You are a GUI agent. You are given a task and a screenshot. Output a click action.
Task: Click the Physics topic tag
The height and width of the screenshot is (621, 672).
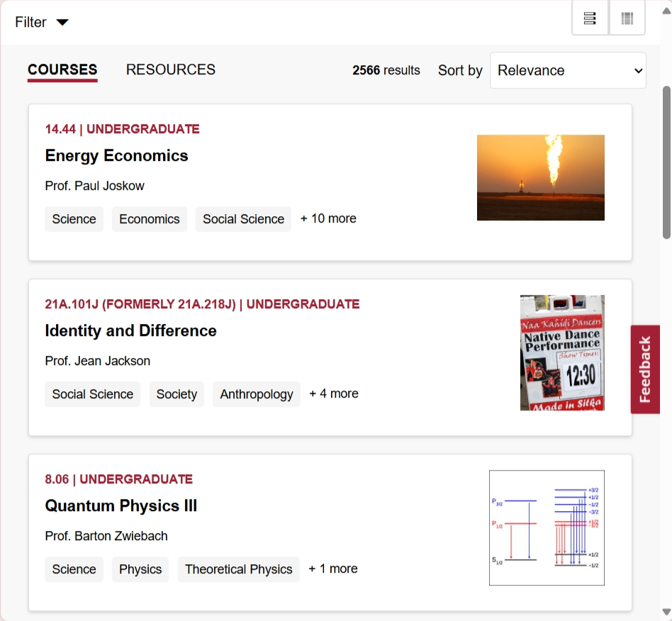click(x=140, y=569)
